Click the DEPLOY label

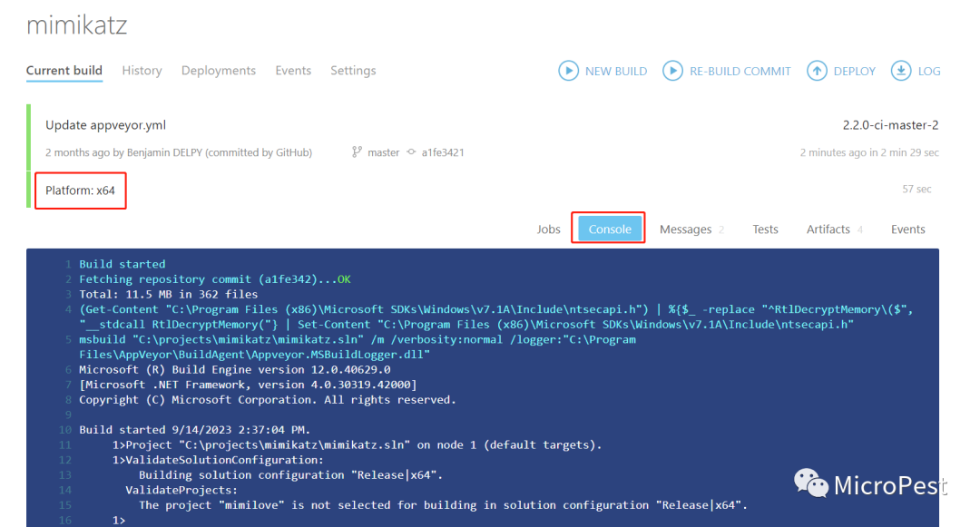[x=855, y=71]
